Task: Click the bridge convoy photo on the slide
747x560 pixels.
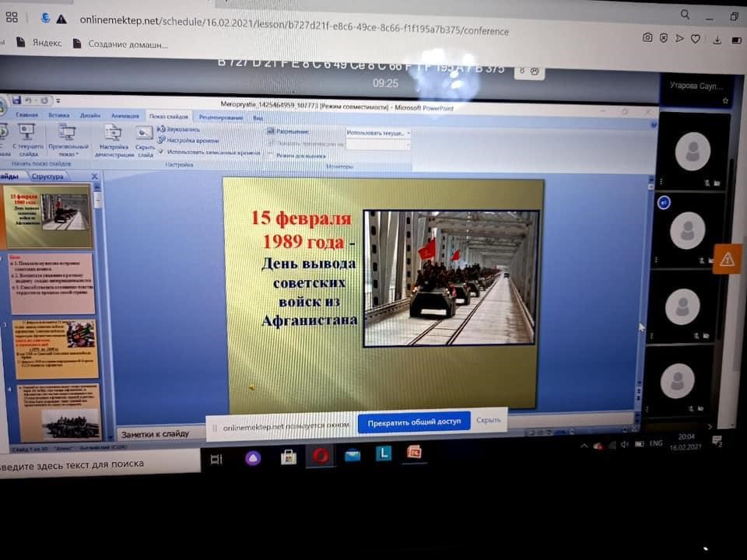Action: point(451,278)
